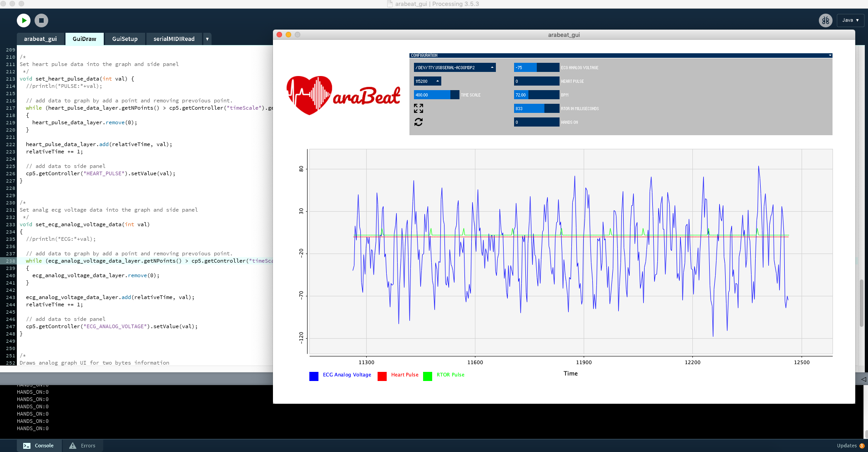Click the araBeat heart logo
This screenshot has height=452, width=868.
(343, 95)
